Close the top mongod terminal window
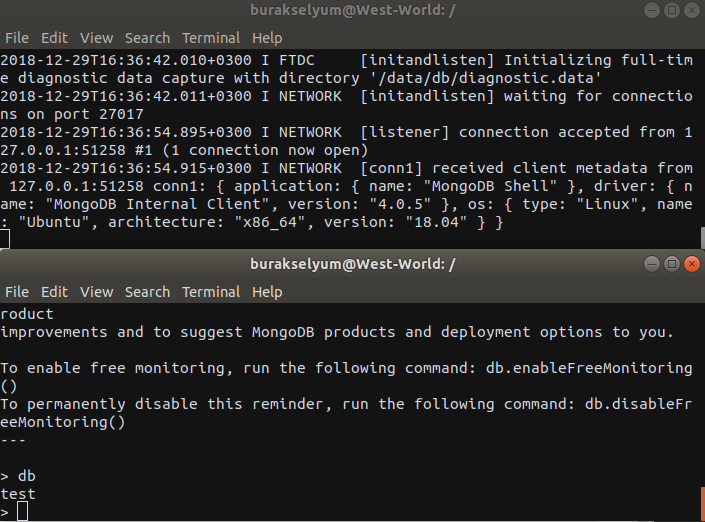 pyautogui.click(x=690, y=10)
